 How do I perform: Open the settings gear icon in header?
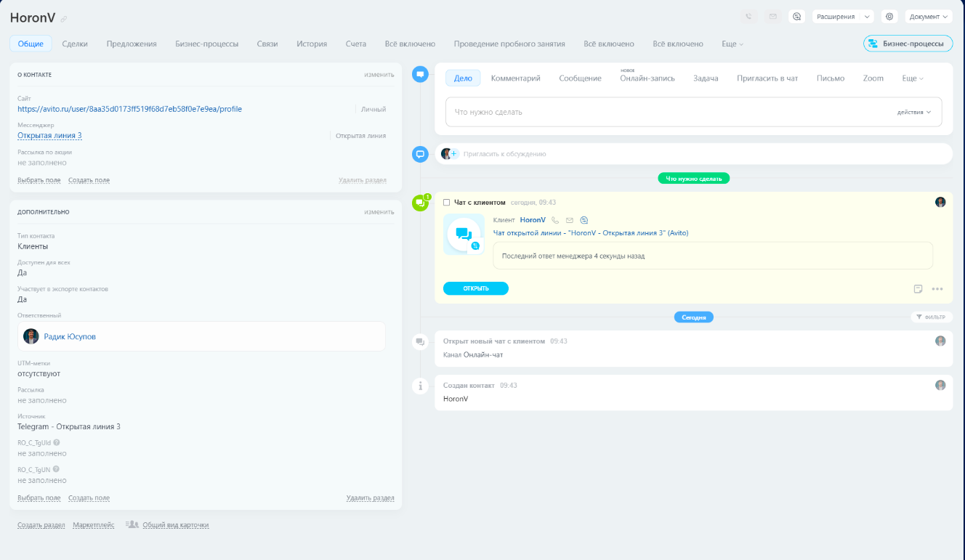889,17
